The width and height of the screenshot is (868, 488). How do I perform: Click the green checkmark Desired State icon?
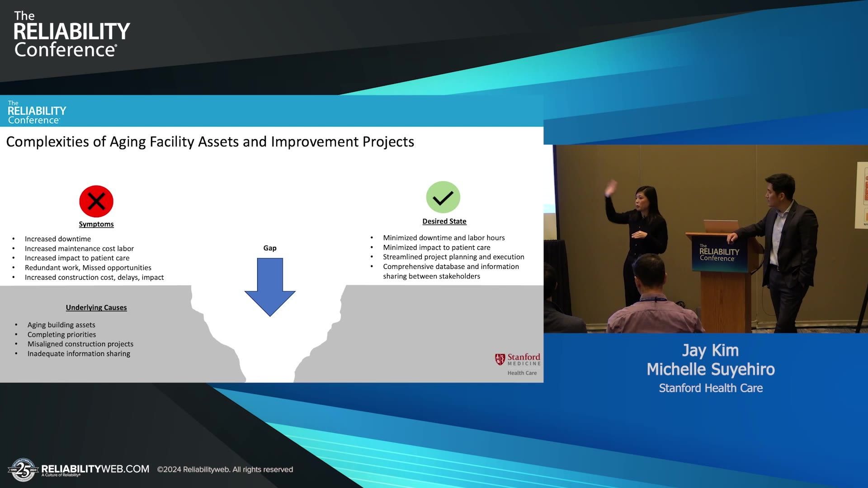pyautogui.click(x=443, y=197)
